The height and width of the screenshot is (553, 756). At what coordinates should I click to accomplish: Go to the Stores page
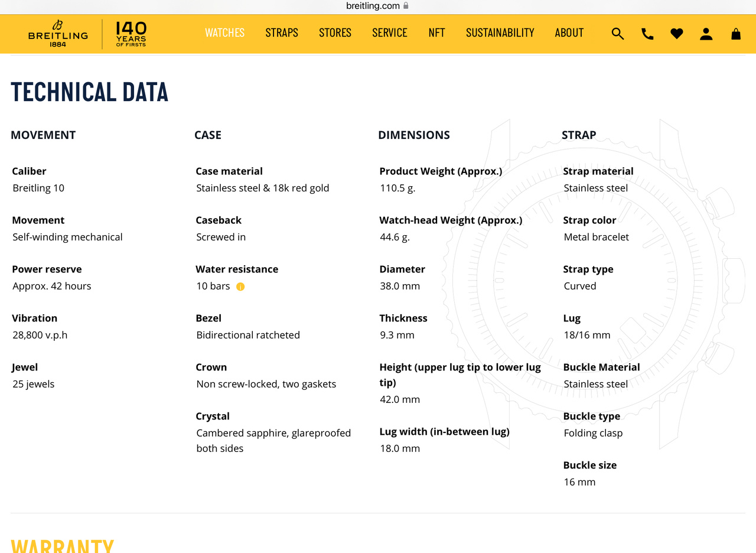pos(335,32)
